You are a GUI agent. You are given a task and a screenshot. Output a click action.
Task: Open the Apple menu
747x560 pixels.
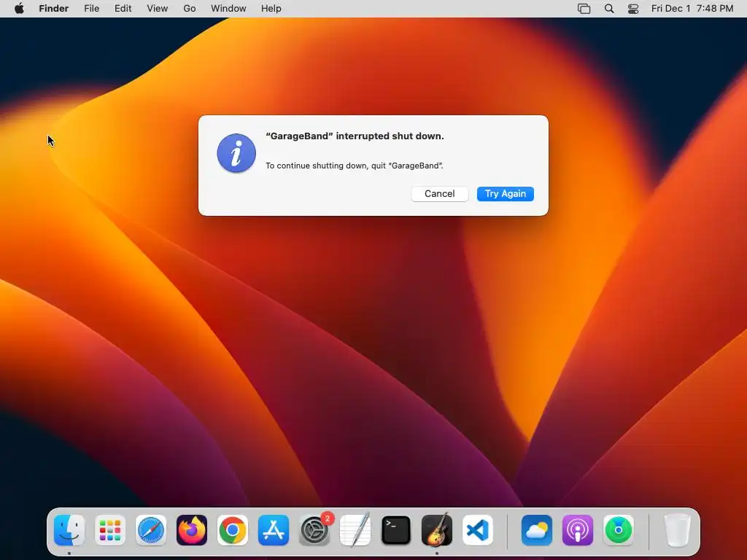coord(19,9)
